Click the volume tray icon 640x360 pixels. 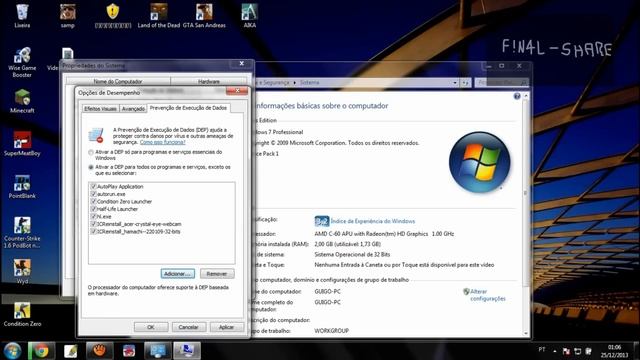588,351
